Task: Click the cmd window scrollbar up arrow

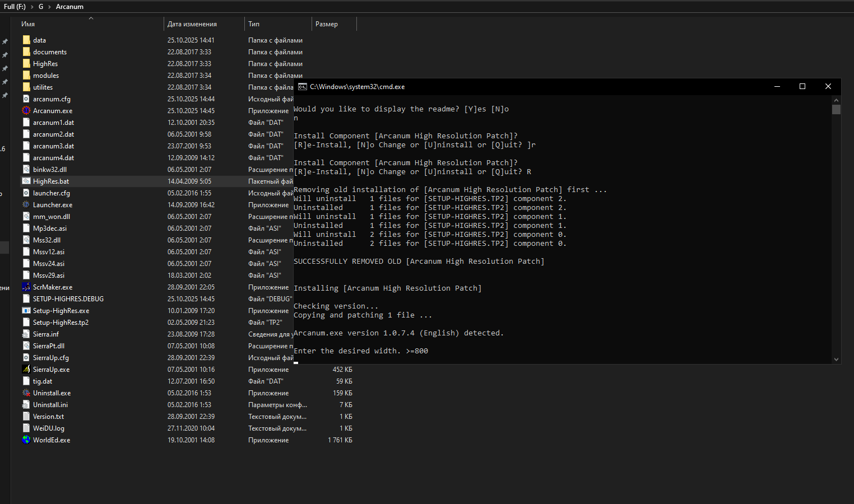Action: coord(836,100)
